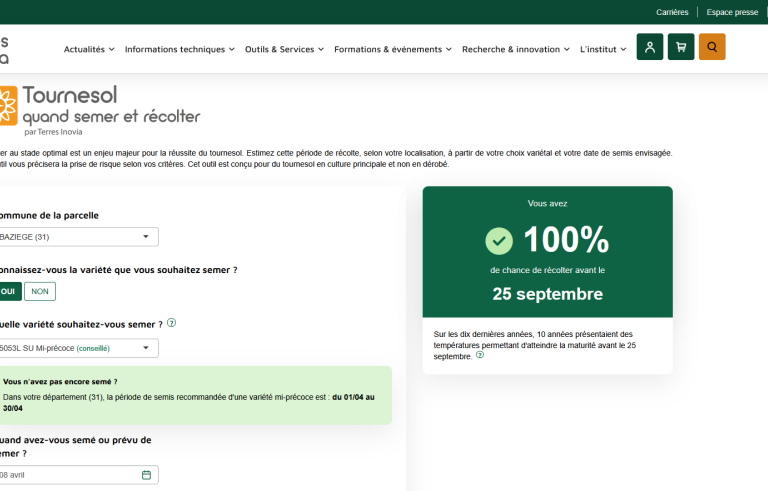Expand Formations & événements menu

coord(392,49)
